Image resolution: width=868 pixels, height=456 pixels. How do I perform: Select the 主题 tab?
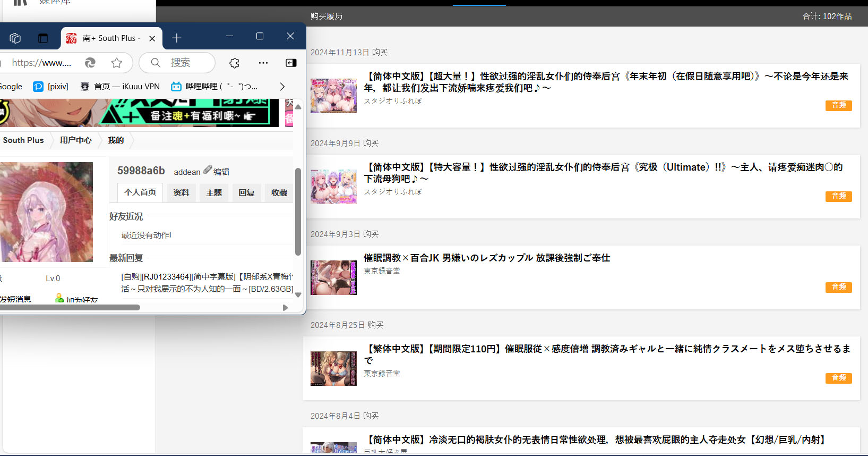(214, 192)
